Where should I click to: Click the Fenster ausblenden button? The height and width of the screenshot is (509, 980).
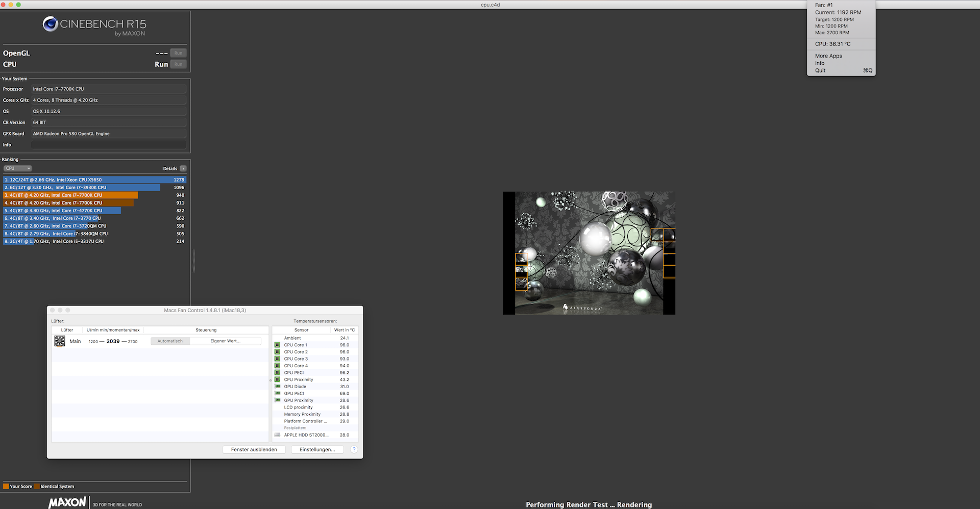pos(254,449)
